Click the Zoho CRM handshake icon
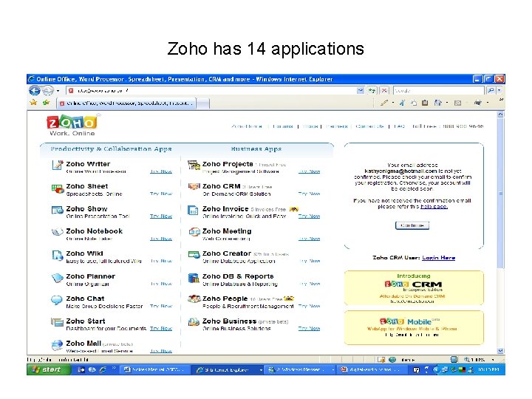 point(194,187)
